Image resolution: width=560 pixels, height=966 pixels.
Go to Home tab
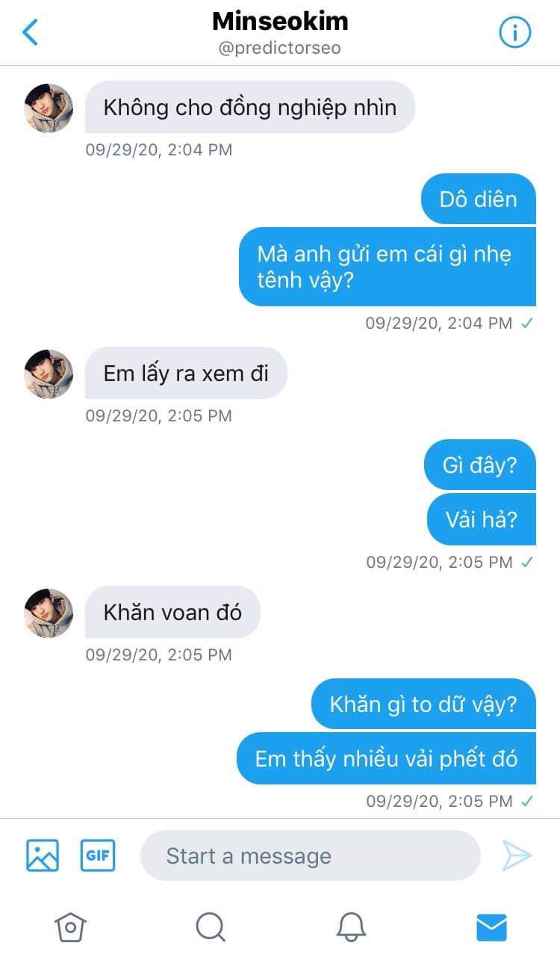70,927
